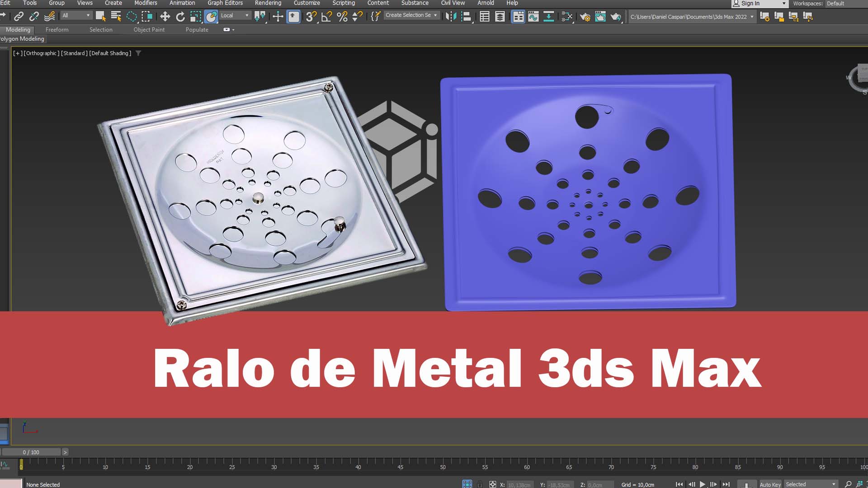868x488 pixels.
Task: Open the Tools menu
Action: (x=30, y=3)
